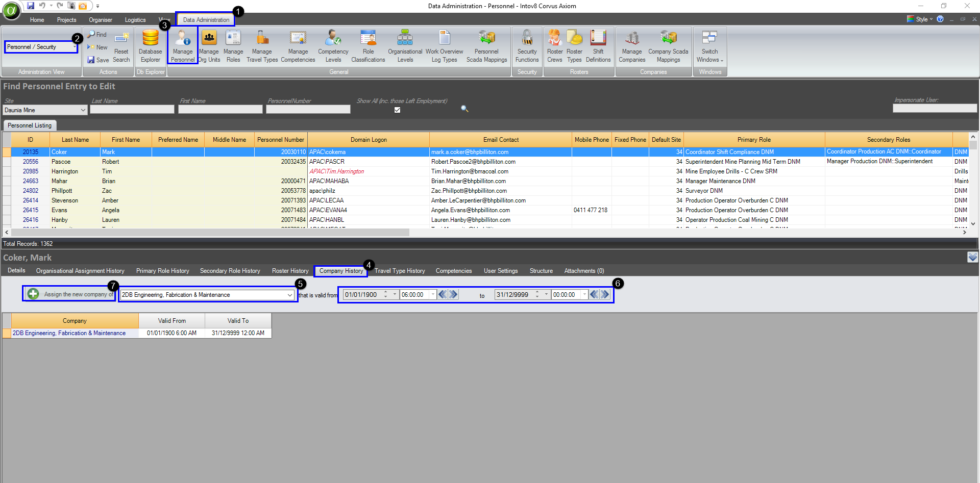Sort by Last Name column header
Image resolution: width=980 pixels, height=483 pixels.
point(75,140)
